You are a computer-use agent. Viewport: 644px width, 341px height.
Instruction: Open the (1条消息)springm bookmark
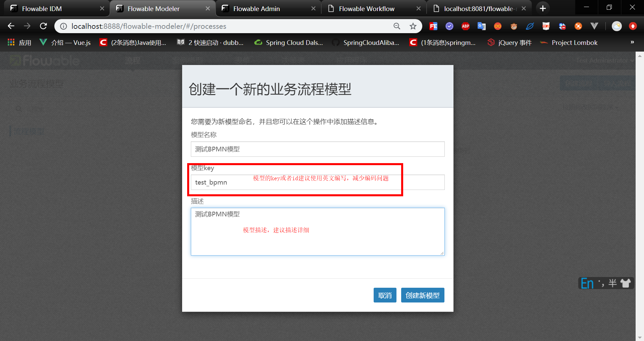click(443, 43)
